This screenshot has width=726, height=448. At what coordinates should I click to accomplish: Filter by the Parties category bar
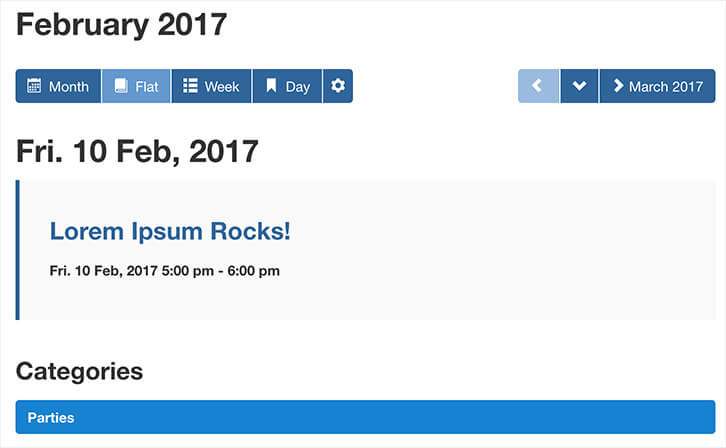point(365,417)
